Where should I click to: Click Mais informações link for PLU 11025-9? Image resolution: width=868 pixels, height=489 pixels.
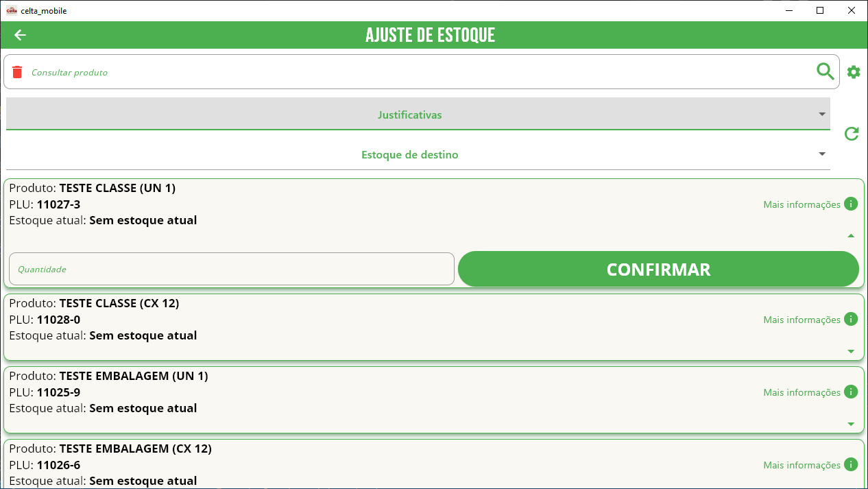(801, 392)
